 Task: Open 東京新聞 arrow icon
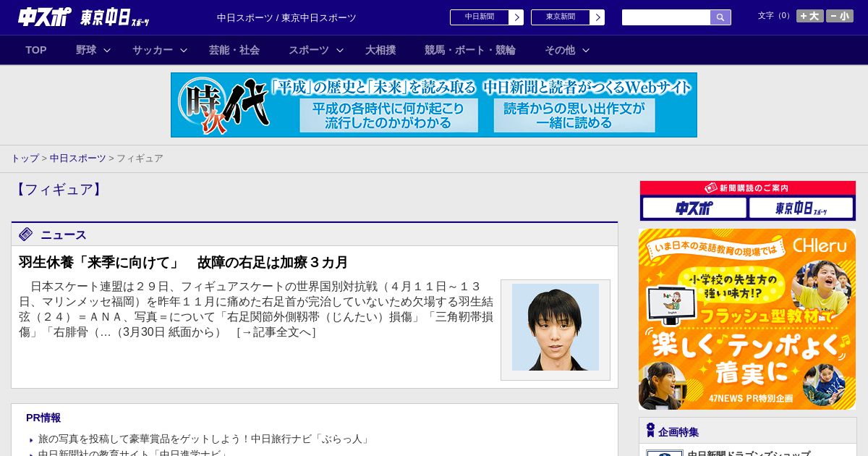(597, 17)
